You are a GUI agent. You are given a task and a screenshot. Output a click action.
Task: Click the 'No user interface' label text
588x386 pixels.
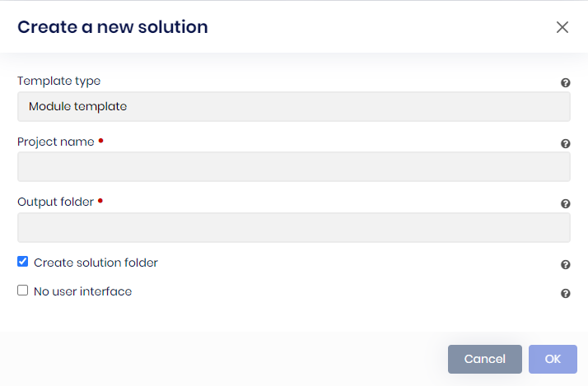82,291
